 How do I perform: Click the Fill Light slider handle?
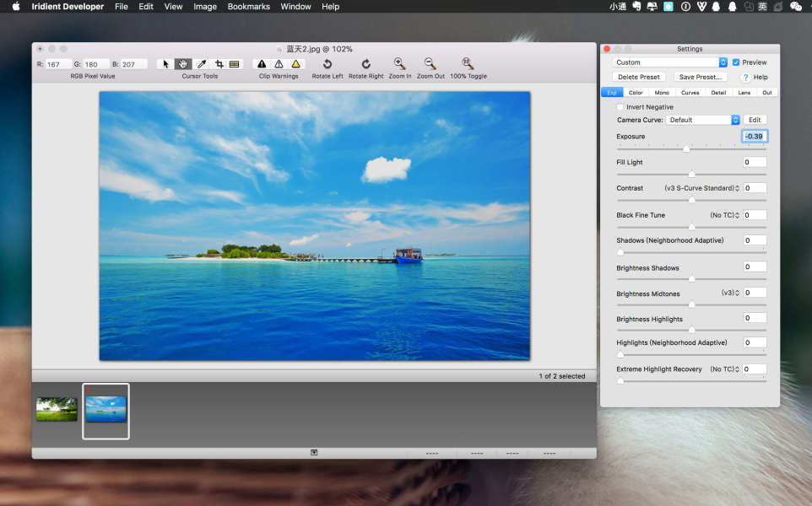coord(692,175)
